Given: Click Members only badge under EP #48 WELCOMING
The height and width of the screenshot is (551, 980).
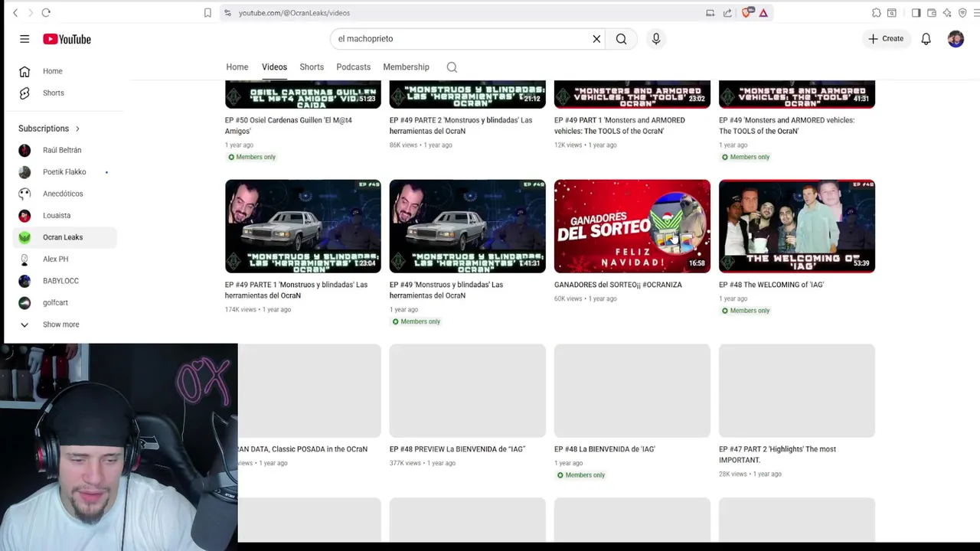Looking at the screenshot, I should pyautogui.click(x=745, y=311).
